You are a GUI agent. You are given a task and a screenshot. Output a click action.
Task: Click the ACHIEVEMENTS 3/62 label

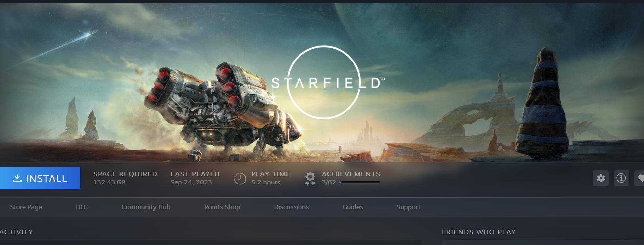[351, 178]
